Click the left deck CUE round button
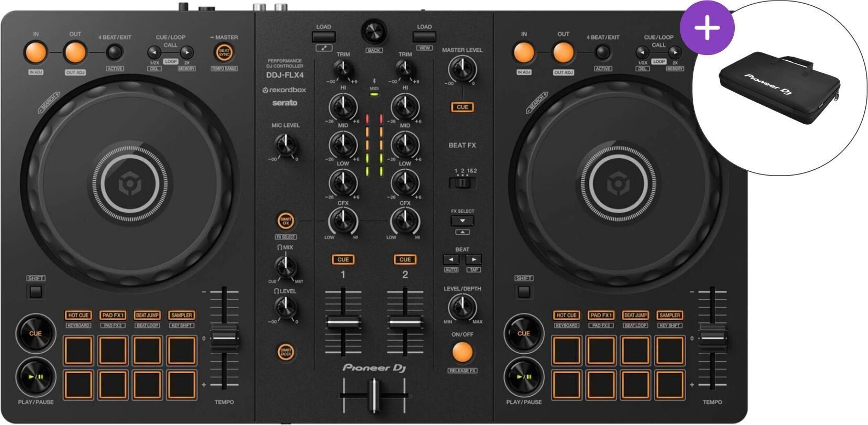 coord(35,333)
